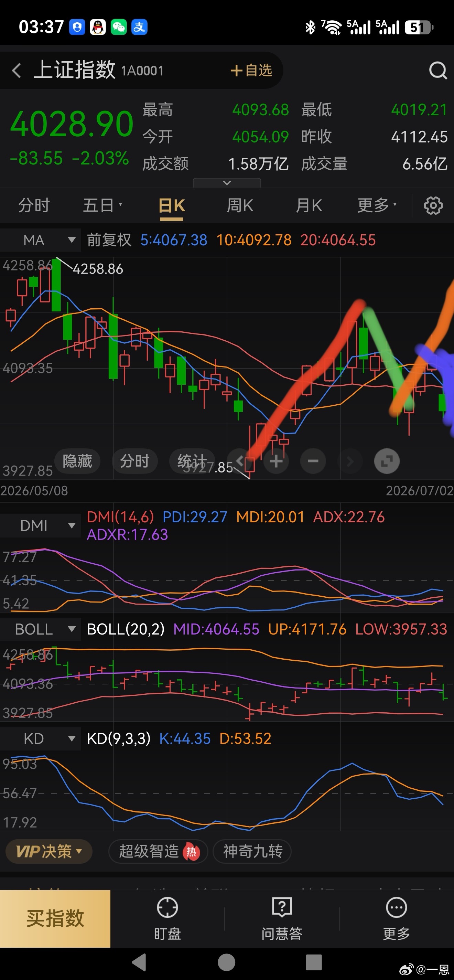This screenshot has width=454, height=980.
Task: Tap the Alipay status bar icon
Action: (x=139, y=27)
